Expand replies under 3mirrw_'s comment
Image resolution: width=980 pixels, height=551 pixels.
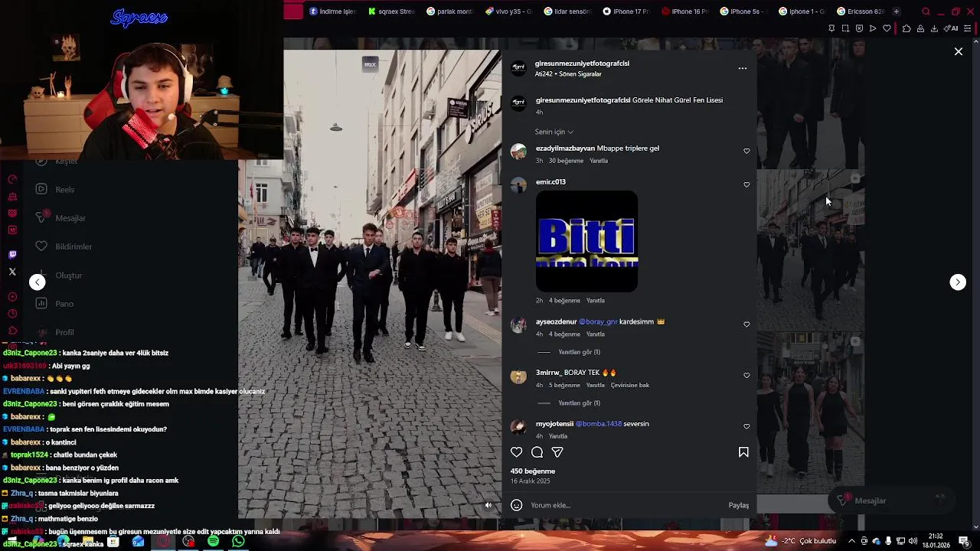coord(579,403)
